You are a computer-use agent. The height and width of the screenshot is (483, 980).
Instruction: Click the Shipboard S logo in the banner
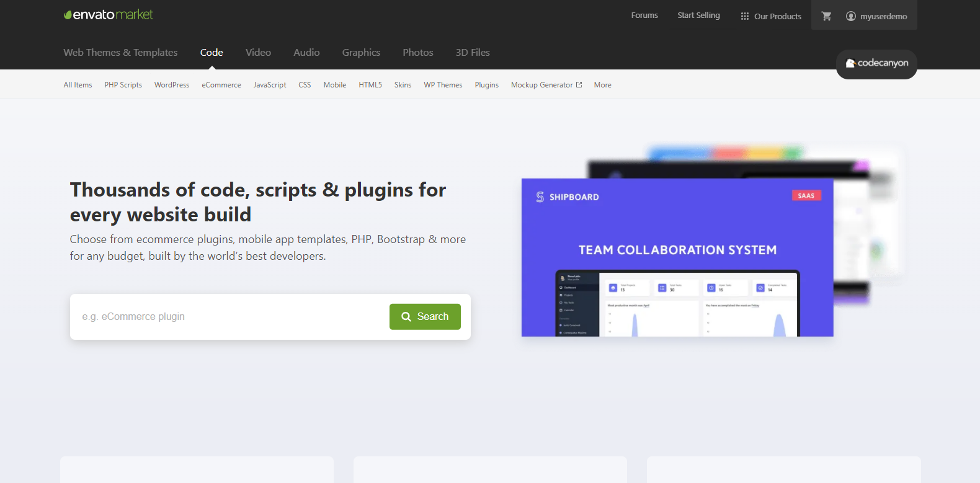tap(540, 197)
